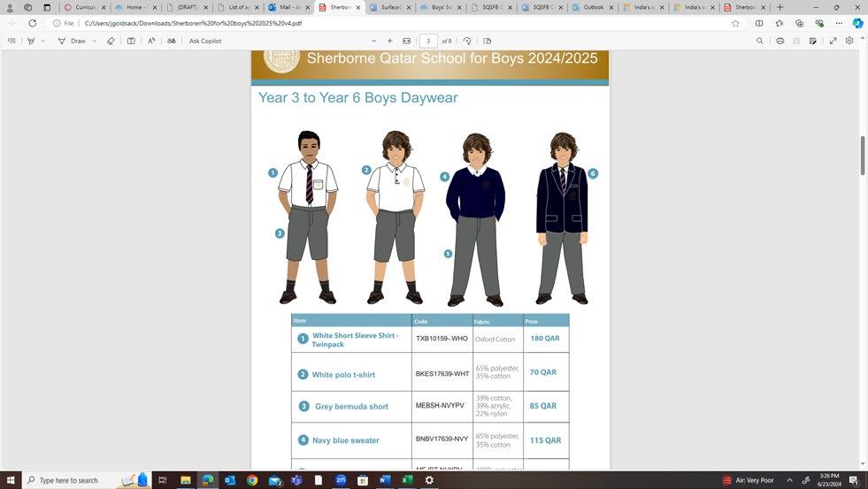The width and height of the screenshot is (868, 489).
Task: Open Excel from the taskbar
Action: point(407,480)
